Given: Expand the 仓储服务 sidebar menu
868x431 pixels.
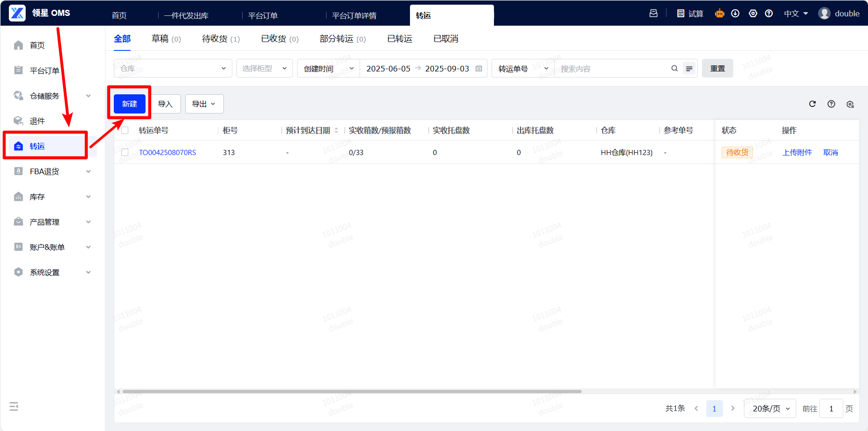Looking at the screenshot, I should click(89, 96).
